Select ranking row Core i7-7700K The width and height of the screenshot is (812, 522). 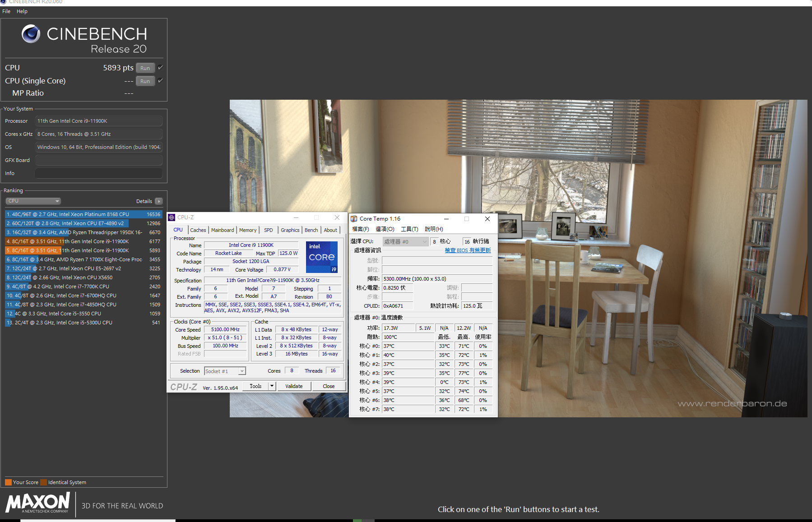pos(84,286)
